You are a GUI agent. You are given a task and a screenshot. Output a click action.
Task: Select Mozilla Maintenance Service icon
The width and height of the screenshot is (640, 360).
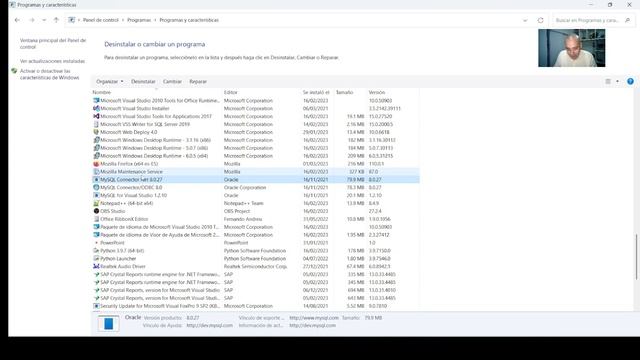coord(96,172)
